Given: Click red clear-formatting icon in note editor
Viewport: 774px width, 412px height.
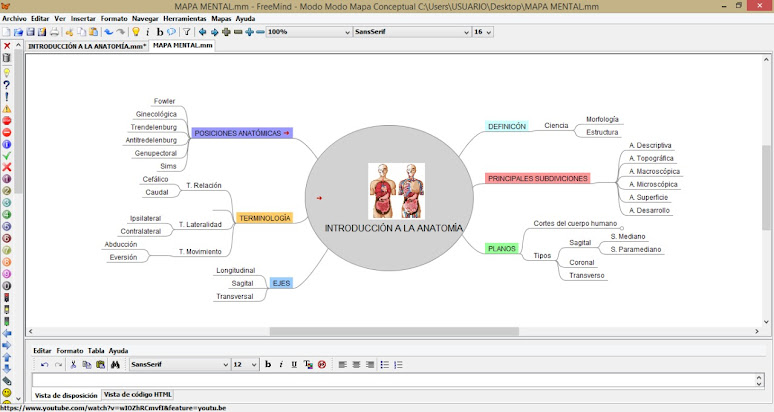Looking at the screenshot, I should click(322, 365).
